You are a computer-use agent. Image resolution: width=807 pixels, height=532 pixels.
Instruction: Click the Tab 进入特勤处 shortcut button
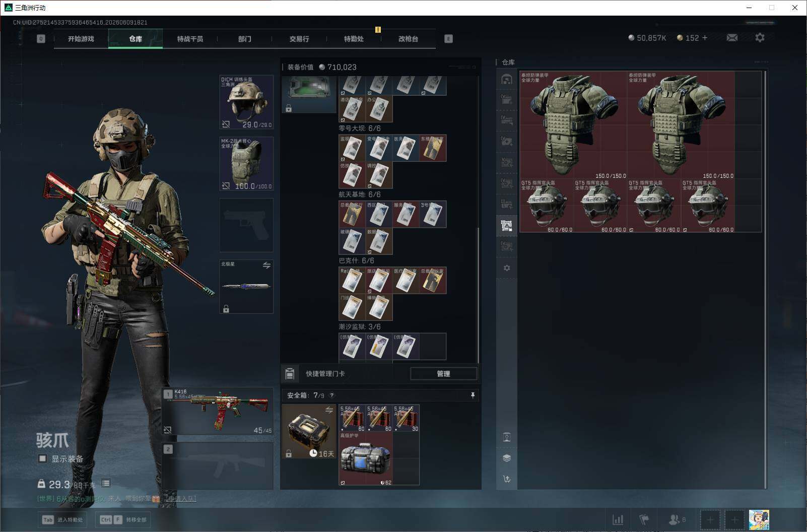pyautogui.click(x=62, y=520)
